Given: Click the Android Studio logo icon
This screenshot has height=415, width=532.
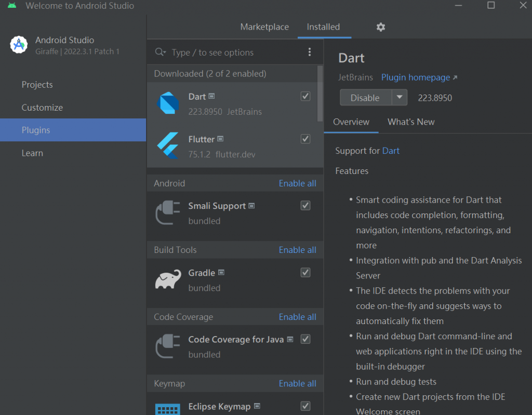Looking at the screenshot, I should (x=19, y=45).
